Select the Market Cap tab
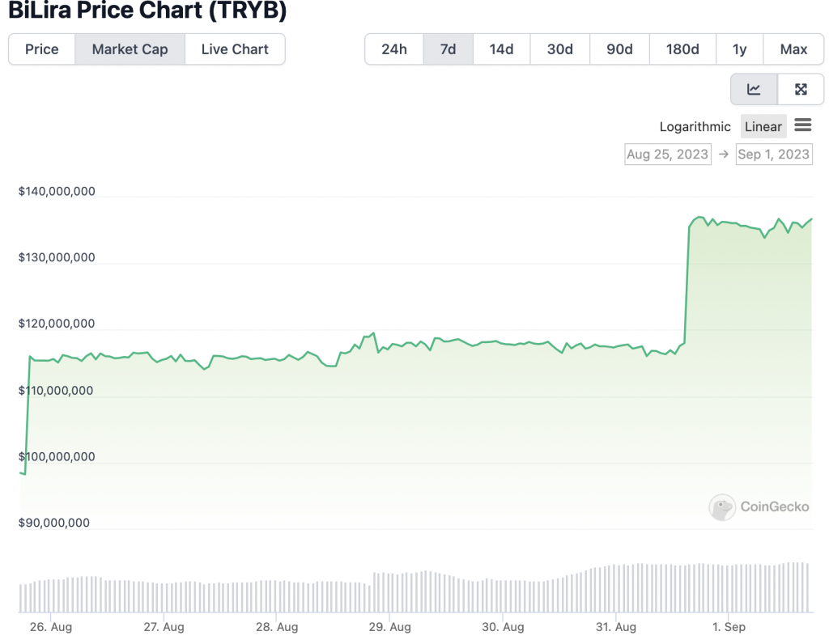Screen dimensions: 829x644 pyautogui.click(x=130, y=49)
